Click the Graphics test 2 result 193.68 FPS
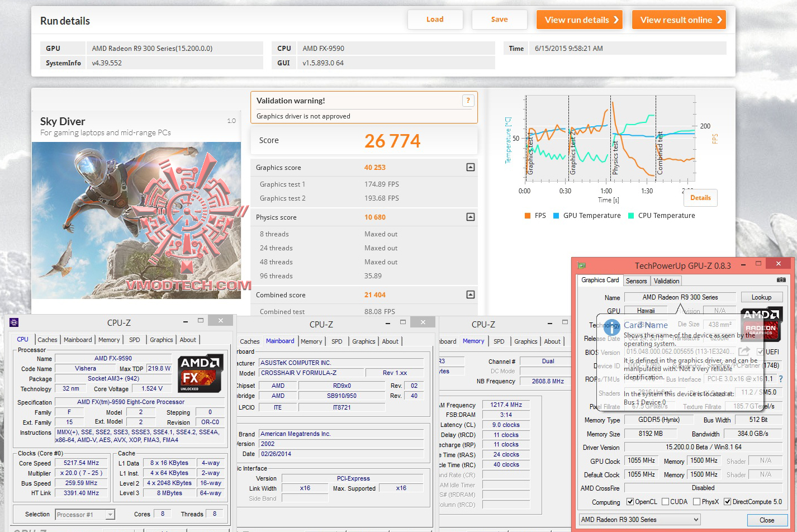This screenshot has width=797, height=532. coord(382,198)
